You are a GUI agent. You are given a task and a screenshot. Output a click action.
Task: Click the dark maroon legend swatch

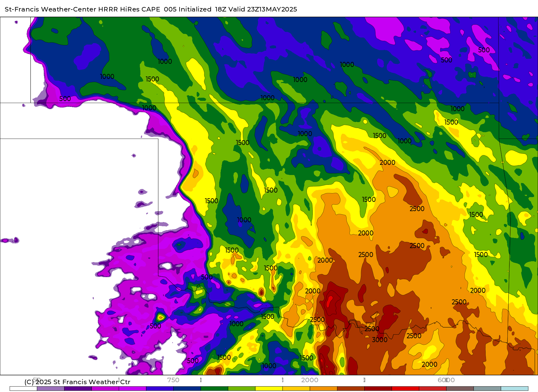click(378, 389)
